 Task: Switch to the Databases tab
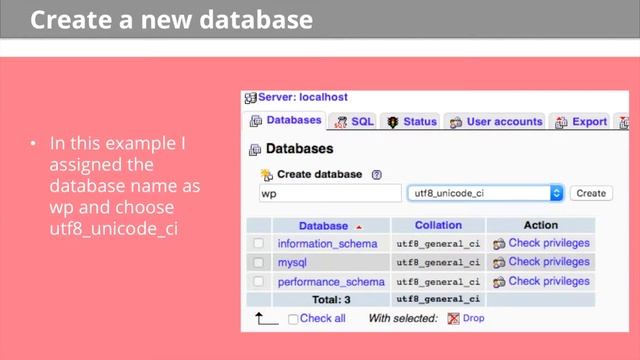pos(285,120)
